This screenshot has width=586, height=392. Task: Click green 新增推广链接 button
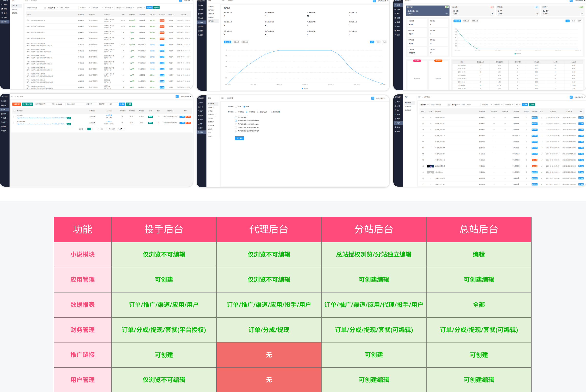pos(27,104)
